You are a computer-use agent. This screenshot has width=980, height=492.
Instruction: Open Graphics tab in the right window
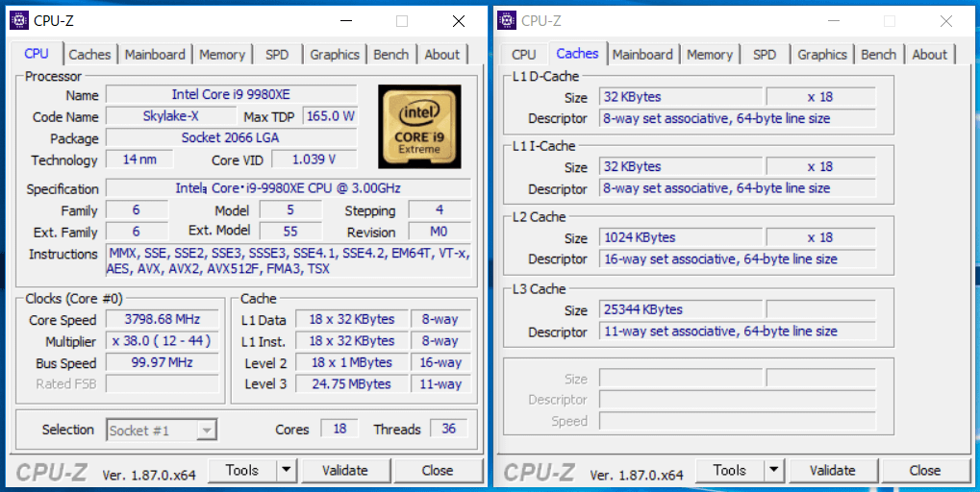pyautogui.click(x=822, y=55)
